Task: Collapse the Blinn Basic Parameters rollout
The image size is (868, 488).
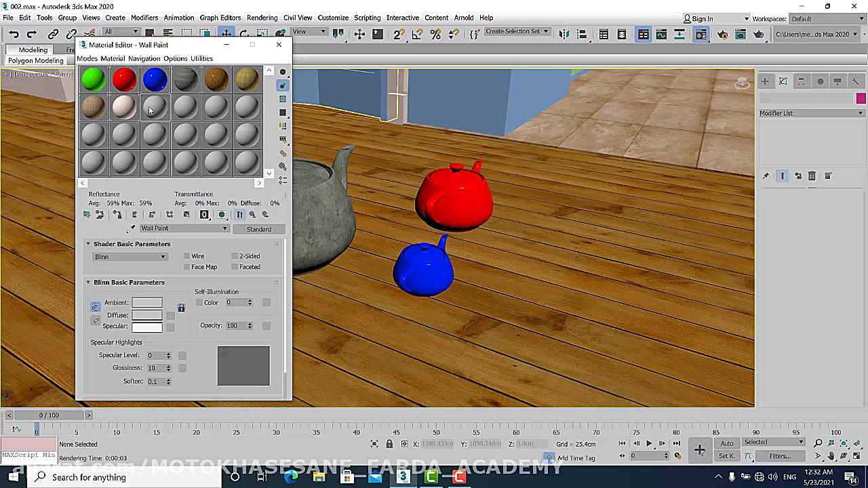Action: click(x=88, y=283)
